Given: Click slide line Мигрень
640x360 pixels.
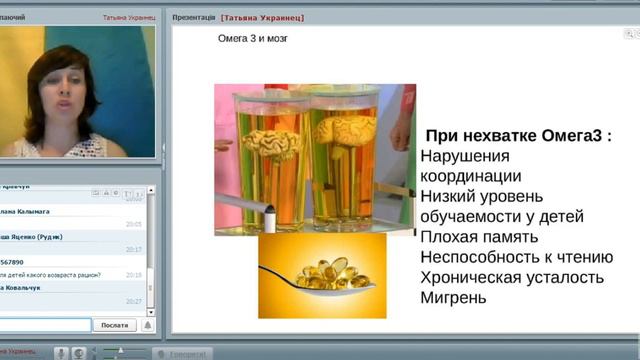Looking at the screenshot, I should [x=453, y=298].
